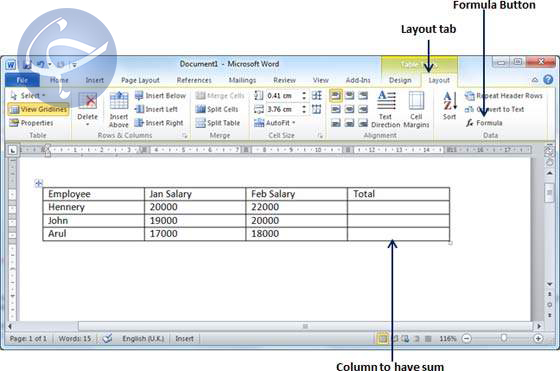Click Distribute Columns icon
This screenshot has height=371, width=560.
tap(316, 109)
